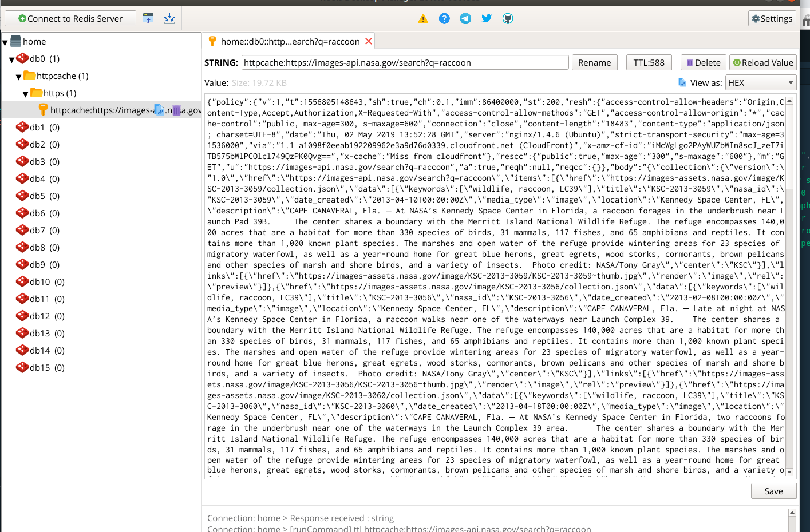Collapse the db0 database node
810x532 pixels.
click(x=11, y=58)
